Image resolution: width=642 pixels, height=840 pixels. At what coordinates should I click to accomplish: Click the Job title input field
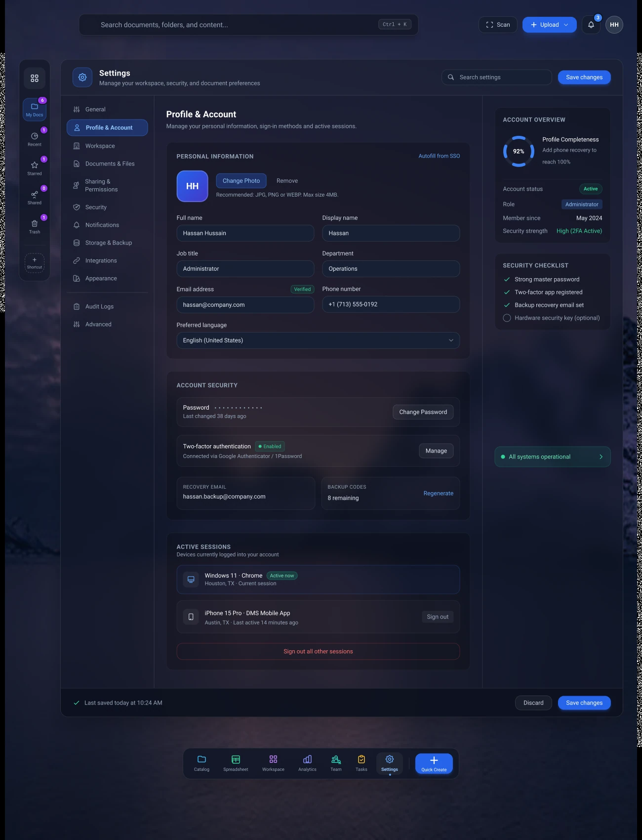[245, 269]
